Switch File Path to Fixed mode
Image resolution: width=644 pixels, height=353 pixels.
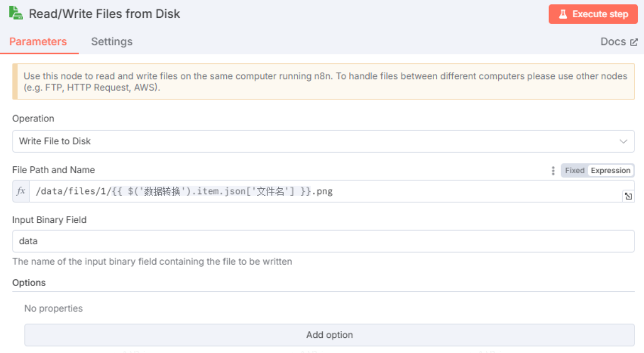[574, 170]
